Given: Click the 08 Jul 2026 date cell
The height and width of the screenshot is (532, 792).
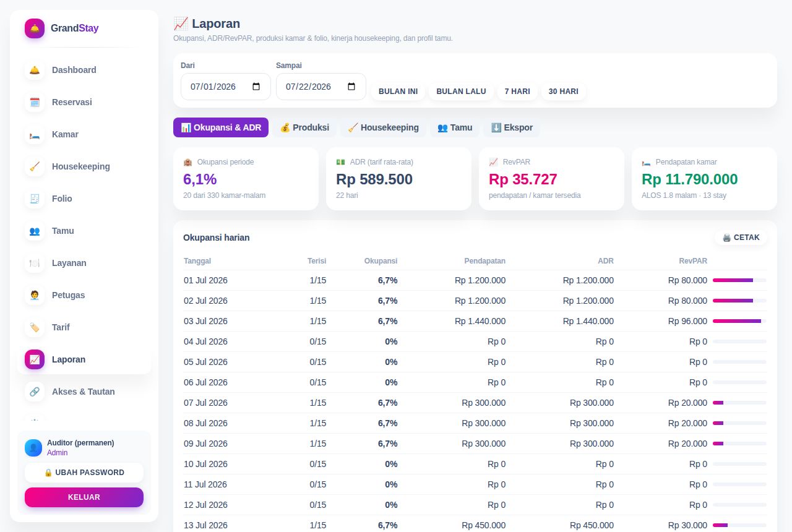Looking at the screenshot, I should point(205,423).
